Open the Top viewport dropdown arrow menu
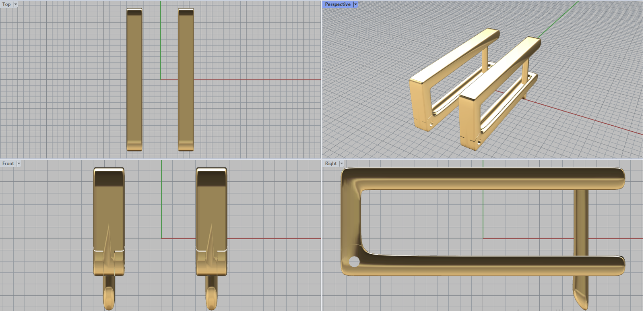Viewport: 644px width, 311px height. (x=16, y=4)
